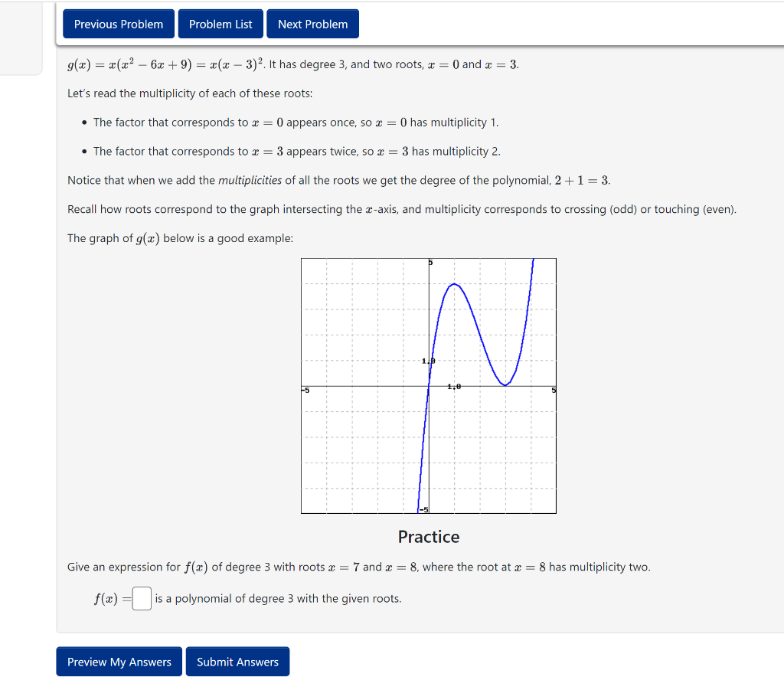Click the origin point on the graph
Image resolution: width=784 pixels, height=677 pixels.
click(x=429, y=385)
